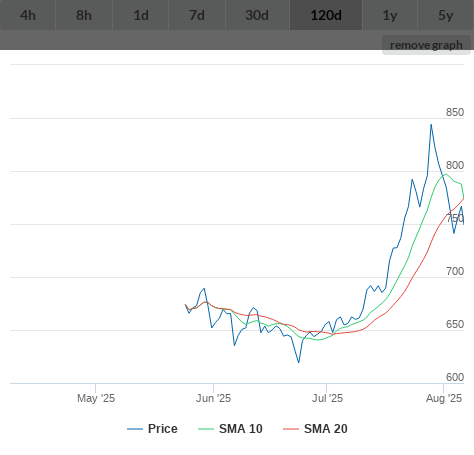
Task: Click the remove graph button
Action: tap(426, 45)
